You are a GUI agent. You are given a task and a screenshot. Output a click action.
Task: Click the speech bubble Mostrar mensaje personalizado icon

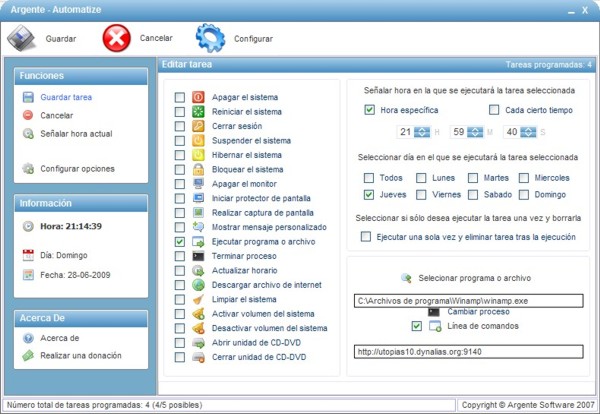[x=198, y=227]
